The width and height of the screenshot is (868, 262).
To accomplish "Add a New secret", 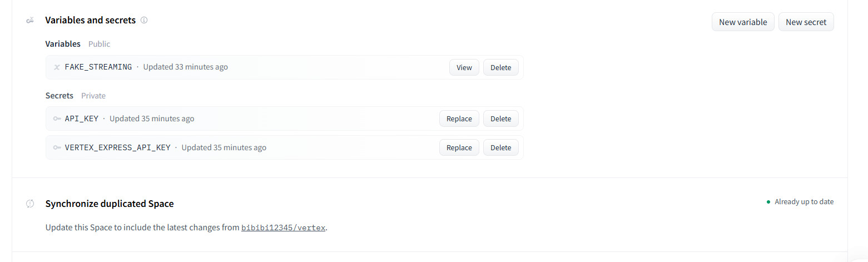I will tap(806, 22).
